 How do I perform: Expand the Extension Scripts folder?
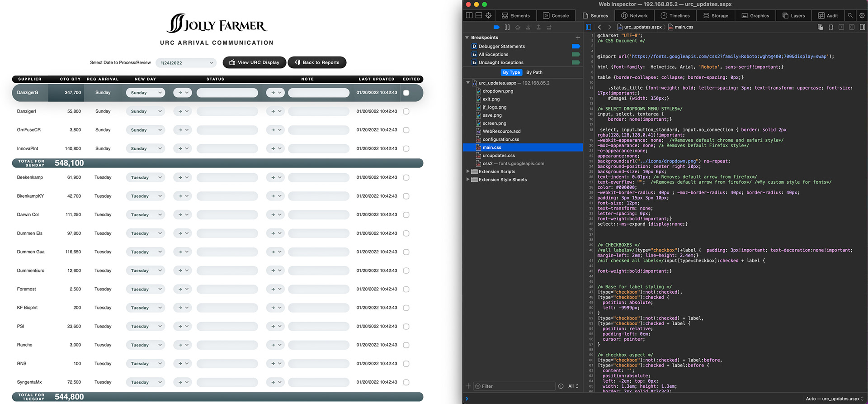(x=468, y=171)
